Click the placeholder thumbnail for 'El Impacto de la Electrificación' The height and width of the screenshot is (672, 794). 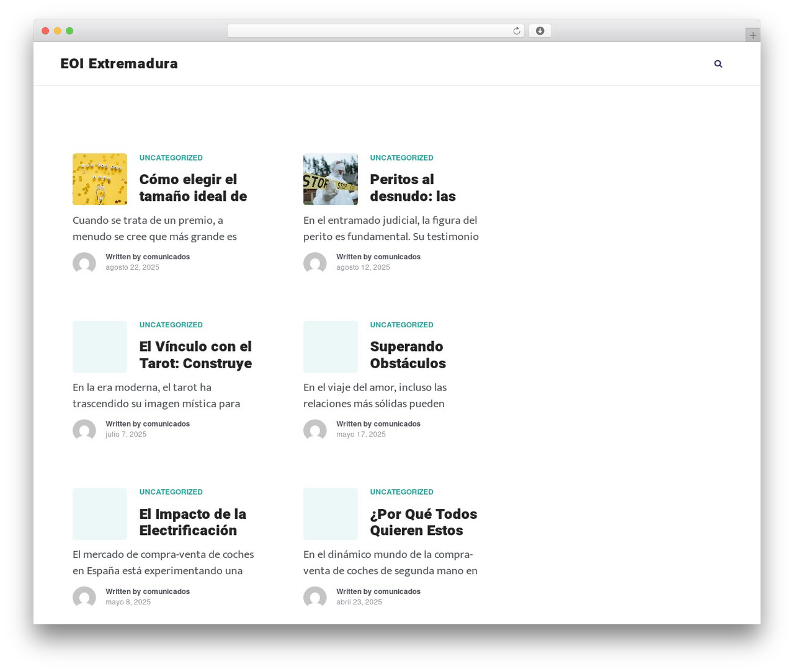100,514
